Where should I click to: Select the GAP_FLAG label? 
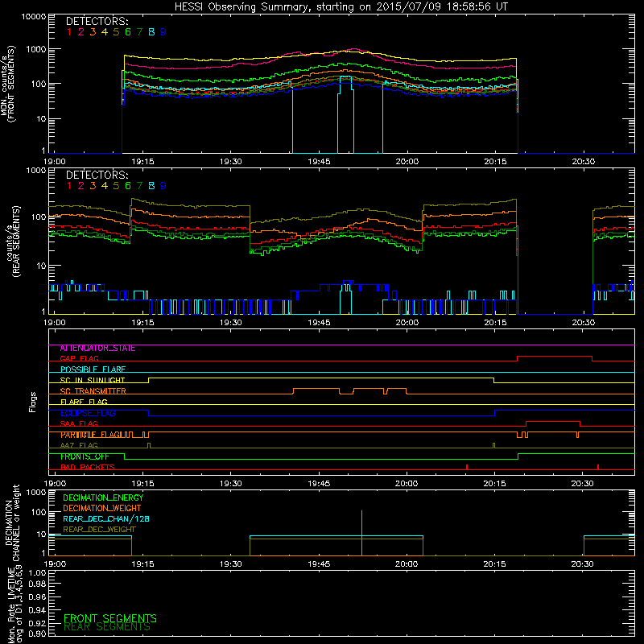tap(79, 358)
